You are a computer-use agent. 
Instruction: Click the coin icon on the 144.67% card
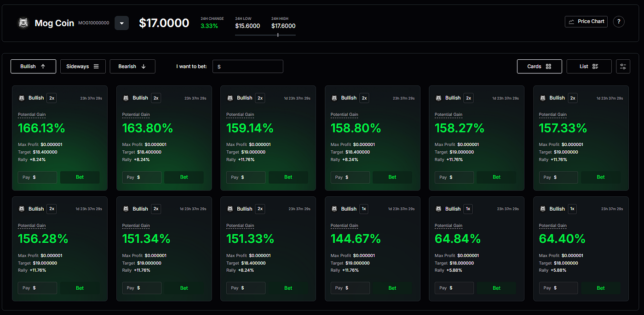click(334, 209)
